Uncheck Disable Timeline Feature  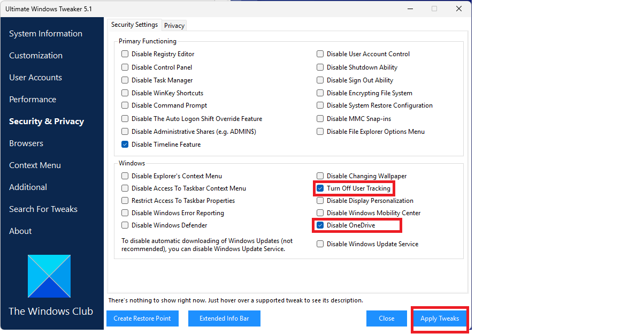pos(125,145)
